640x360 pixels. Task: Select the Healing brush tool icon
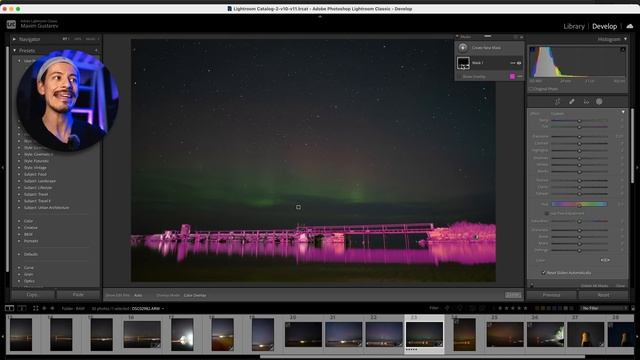(572, 102)
